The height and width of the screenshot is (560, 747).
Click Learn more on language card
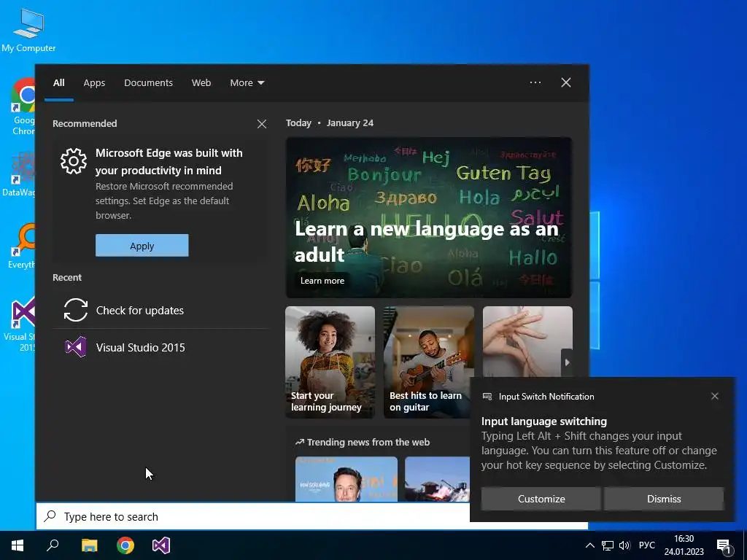click(x=322, y=281)
